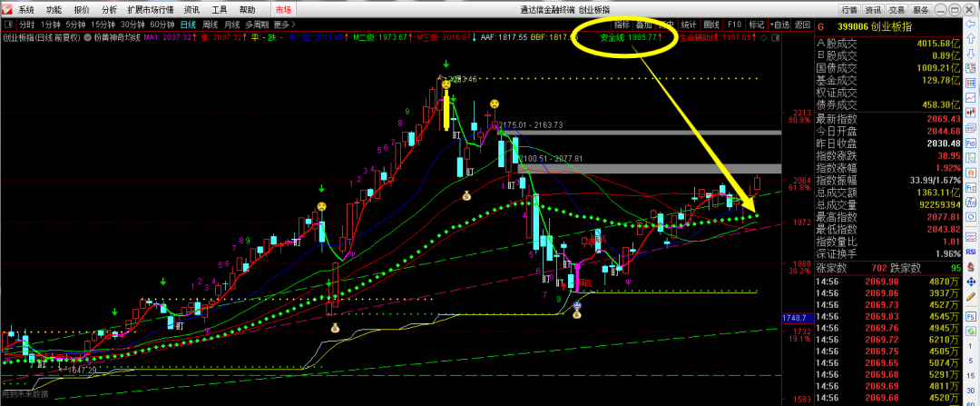This screenshot has height=406, width=980.
Task: Click the colorful grid icon in sidebar
Action: [971, 83]
